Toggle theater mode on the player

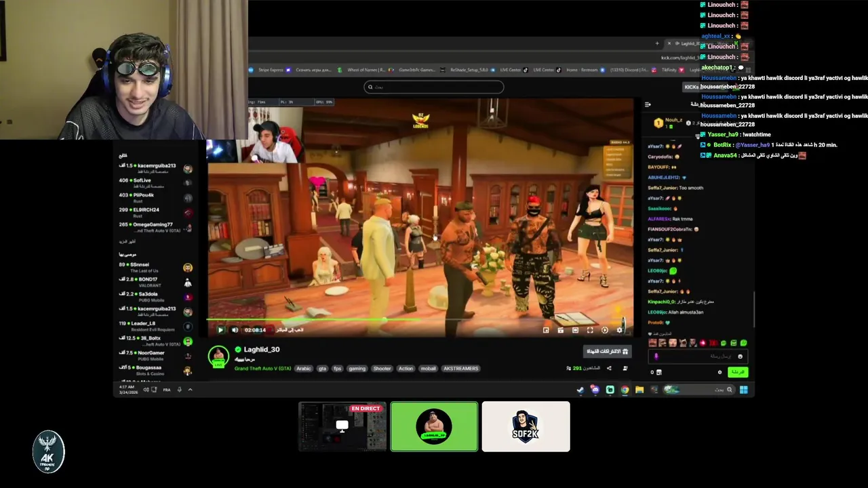coord(575,330)
